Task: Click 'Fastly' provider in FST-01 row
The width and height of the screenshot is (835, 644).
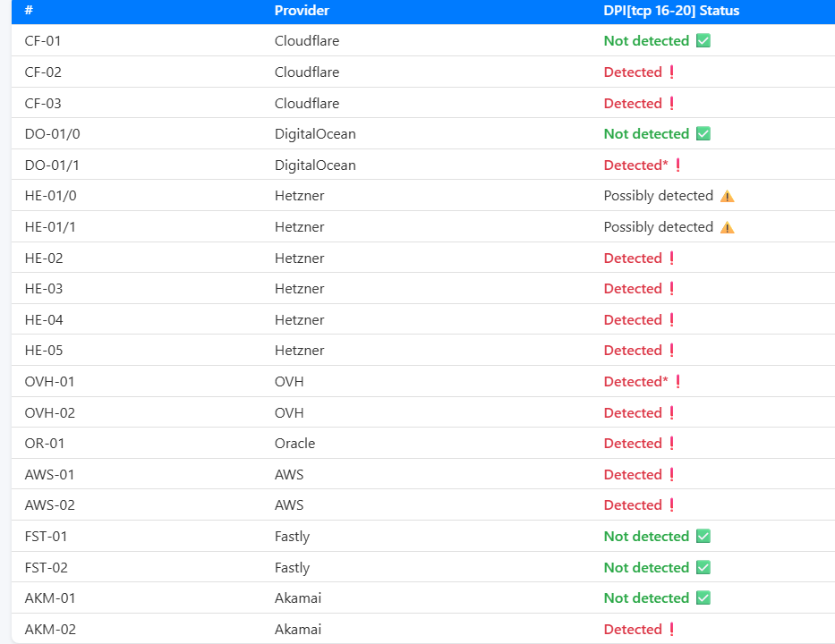Action: pos(292,537)
